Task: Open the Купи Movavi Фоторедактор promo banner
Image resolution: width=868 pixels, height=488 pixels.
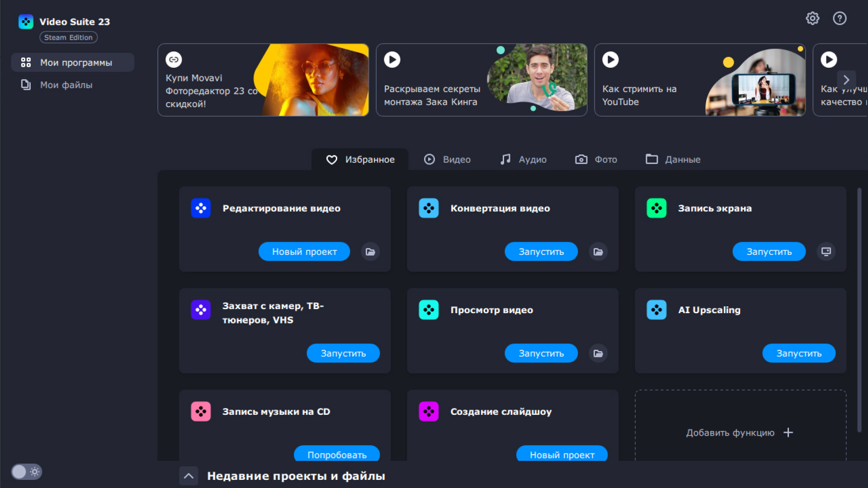Action: tap(263, 80)
